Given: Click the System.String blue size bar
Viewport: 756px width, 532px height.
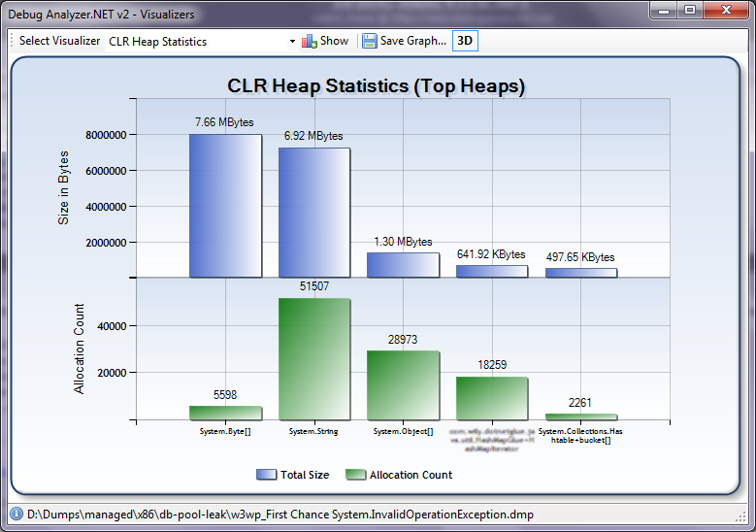Looking at the screenshot, I should [x=313, y=213].
